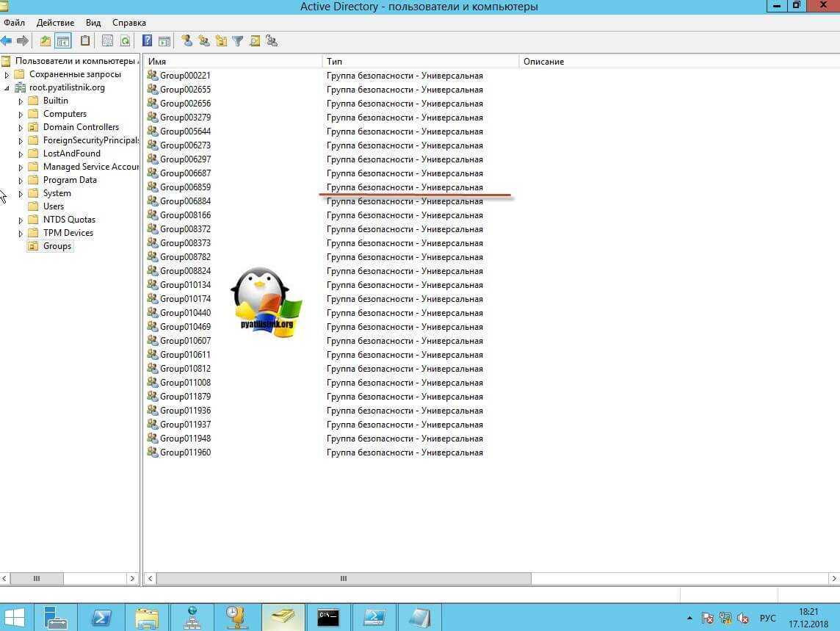Viewport: 840px width, 631px height.
Task: Select group Group006859 in the list
Action: tap(185, 187)
